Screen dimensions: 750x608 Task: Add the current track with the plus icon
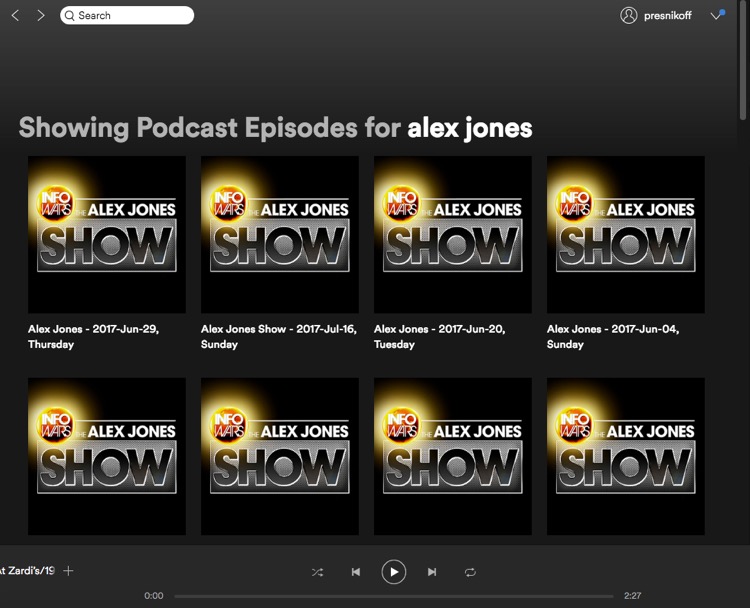[68, 571]
